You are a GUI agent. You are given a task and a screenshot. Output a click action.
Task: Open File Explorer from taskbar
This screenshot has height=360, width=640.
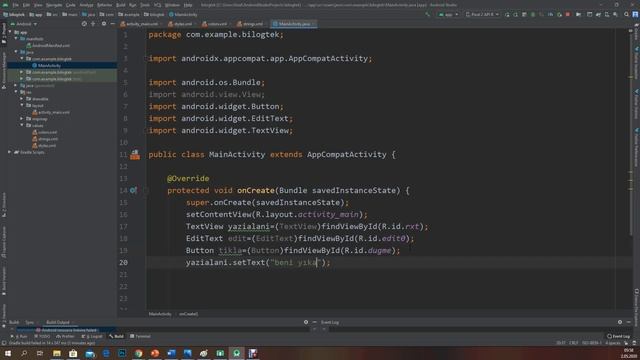click(x=57, y=353)
